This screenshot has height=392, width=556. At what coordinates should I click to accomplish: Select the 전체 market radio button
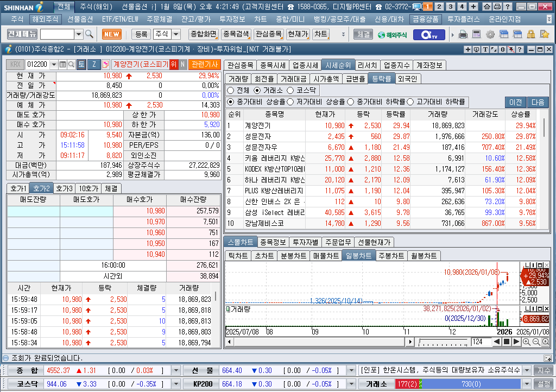tap(230, 90)
